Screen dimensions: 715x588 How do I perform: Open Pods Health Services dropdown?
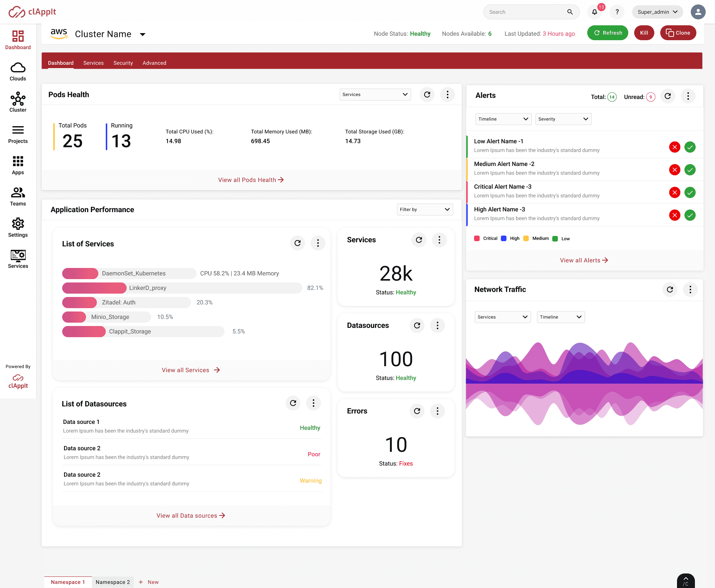coord(375,95)
